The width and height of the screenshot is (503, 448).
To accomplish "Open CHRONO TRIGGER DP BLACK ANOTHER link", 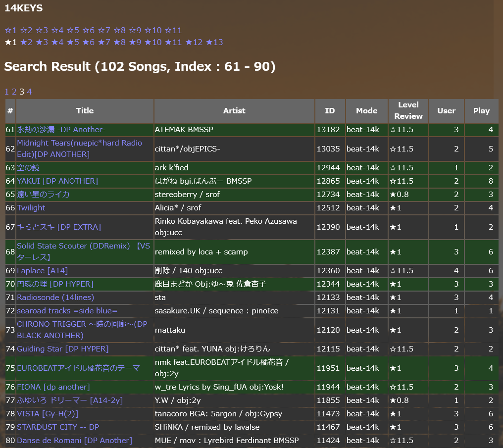I will pyautogui.click(x=82, y=330).
